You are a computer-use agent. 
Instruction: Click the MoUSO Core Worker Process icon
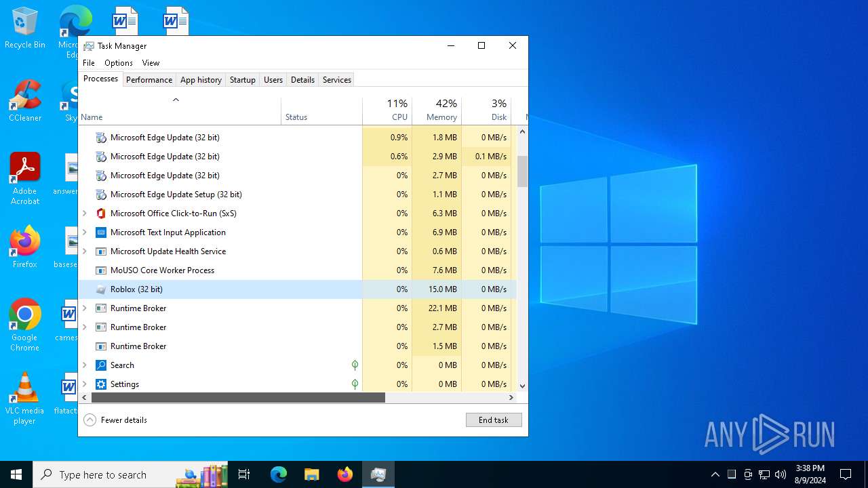pyautogui.click(x=101, y=270)
